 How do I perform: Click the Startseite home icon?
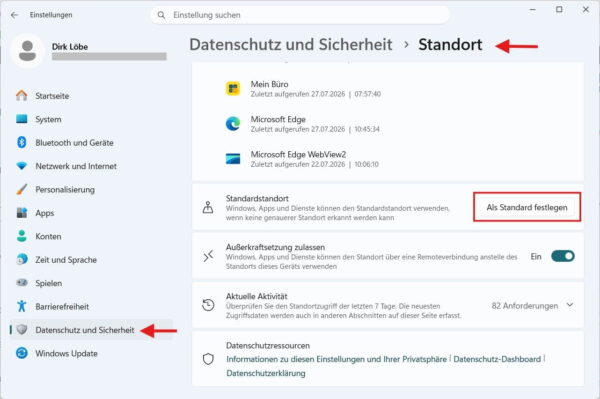coord(22,96)
